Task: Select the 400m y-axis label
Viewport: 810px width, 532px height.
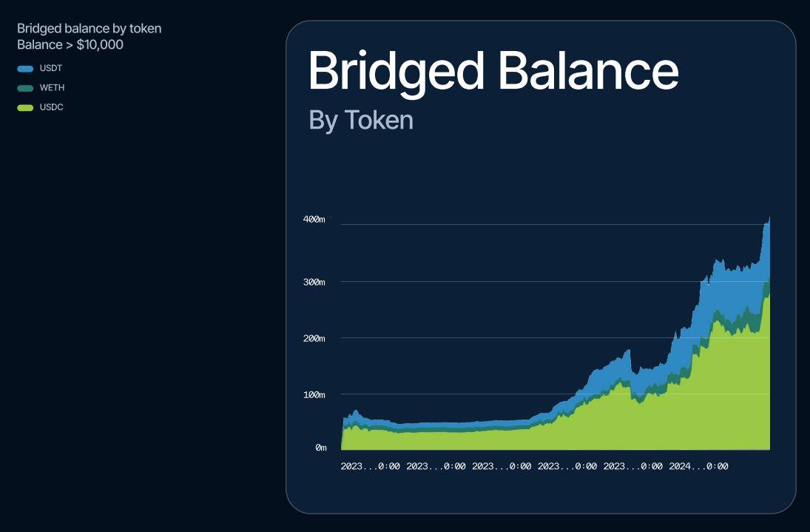Action: point(314,220)
